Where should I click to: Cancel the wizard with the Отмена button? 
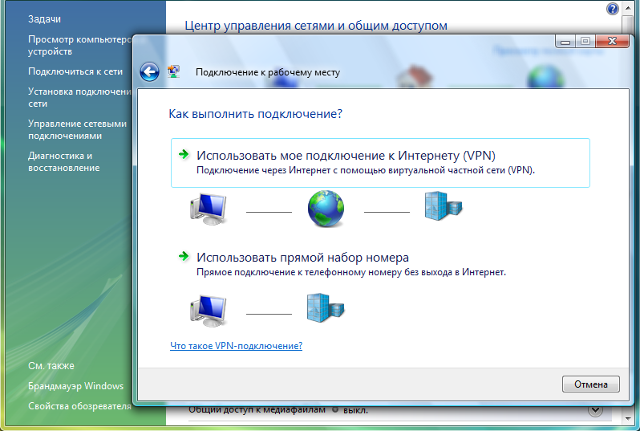[591, 384]
